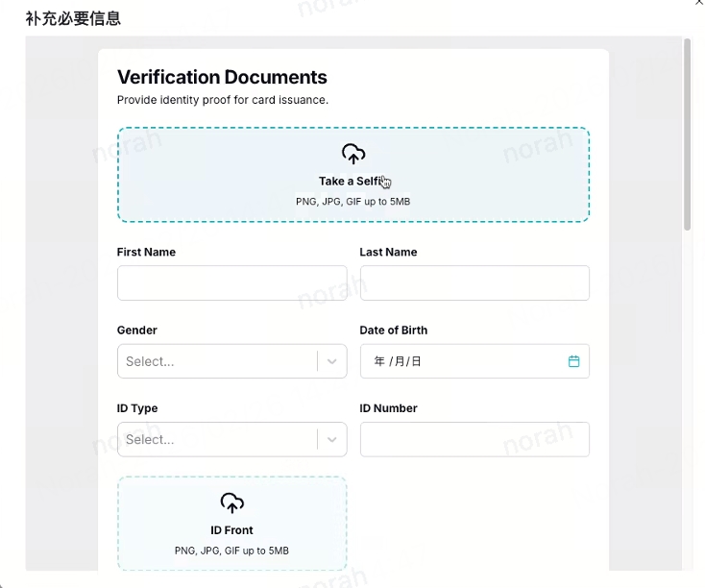Screen dimensions: 705x588
Task: Open the ID Type Select... combo box
Action: 232,439
